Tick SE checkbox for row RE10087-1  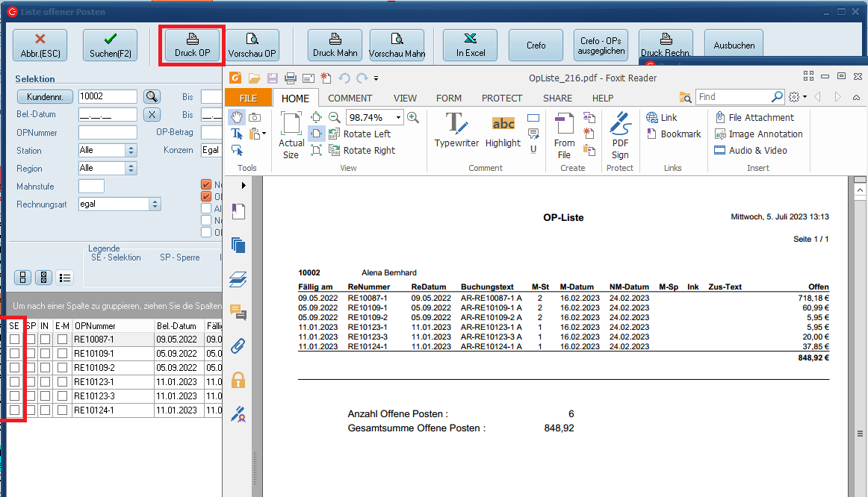point(15,340)
